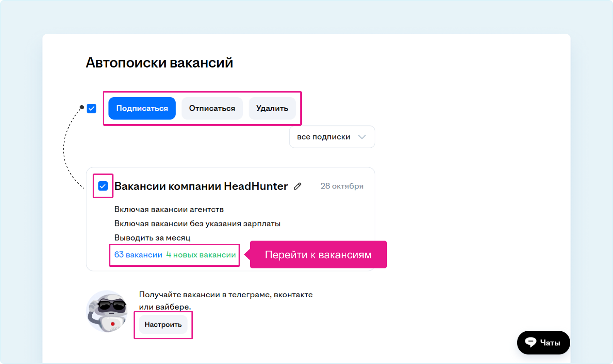This screenshot has width=613, height=364.
Task: Click the 28 октября date label
Action: click(342, 186)
